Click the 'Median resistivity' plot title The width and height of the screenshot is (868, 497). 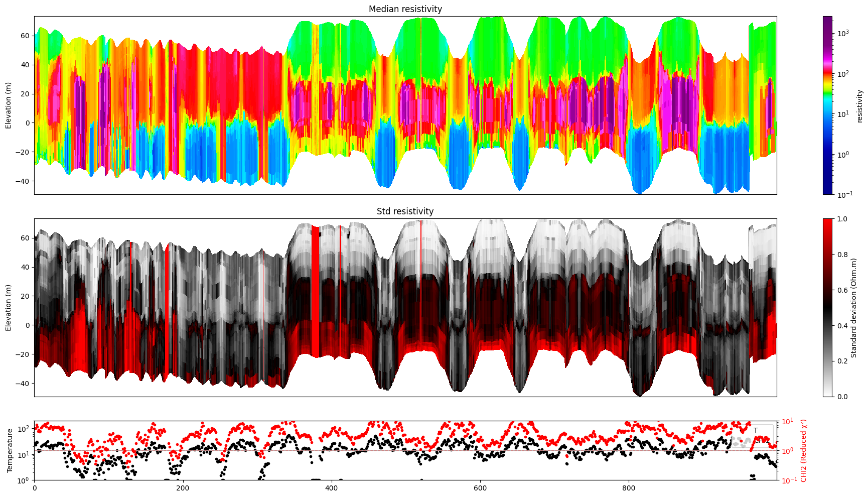click(405, 9)
